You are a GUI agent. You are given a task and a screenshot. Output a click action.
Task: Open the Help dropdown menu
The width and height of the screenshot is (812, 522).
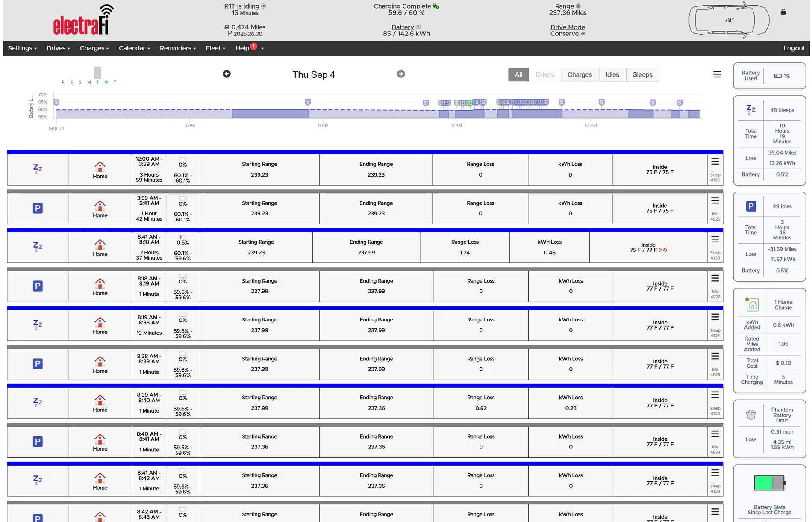pos(249,48)
